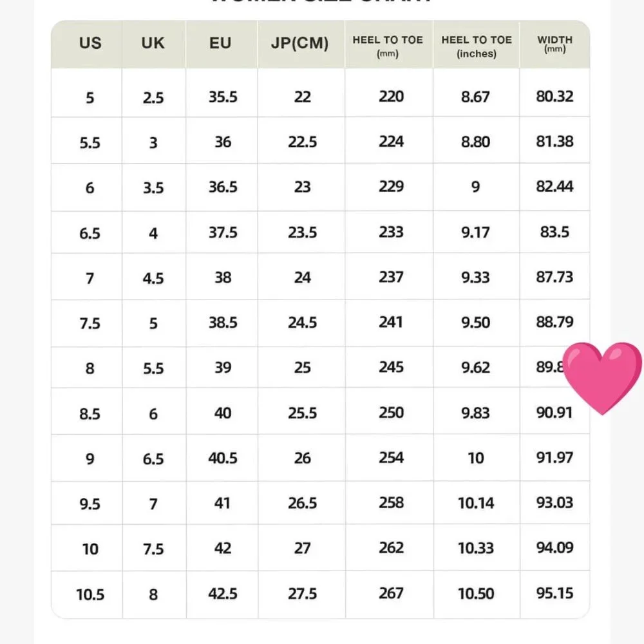The width and height of the screenshot is (644, 644).
Task: Select the EU size 37.5 cell
Action: pos(223,232)
